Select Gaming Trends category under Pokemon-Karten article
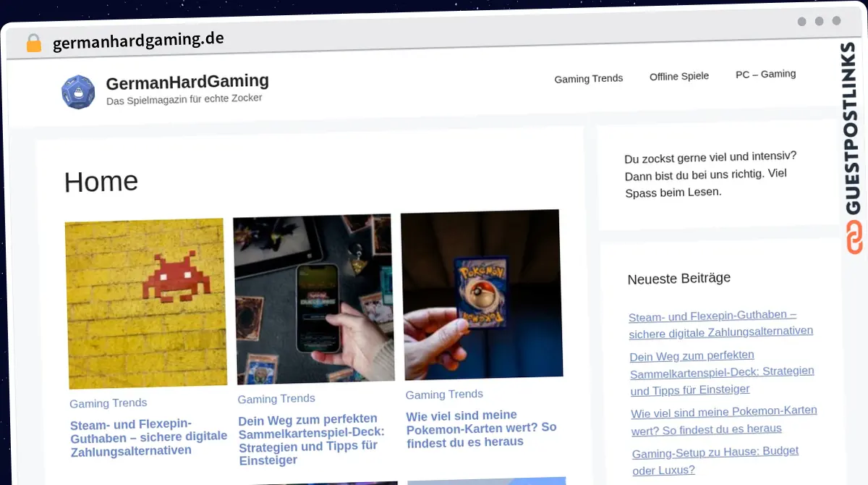The height and width of the screenshot is (485, 868). click(x=444, y=395)
